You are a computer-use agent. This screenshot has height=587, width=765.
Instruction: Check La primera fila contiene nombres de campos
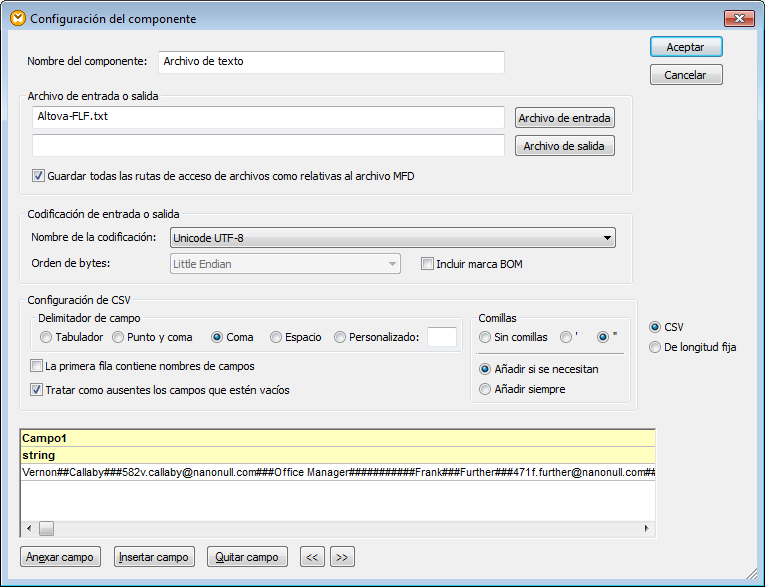coord(37,366)
